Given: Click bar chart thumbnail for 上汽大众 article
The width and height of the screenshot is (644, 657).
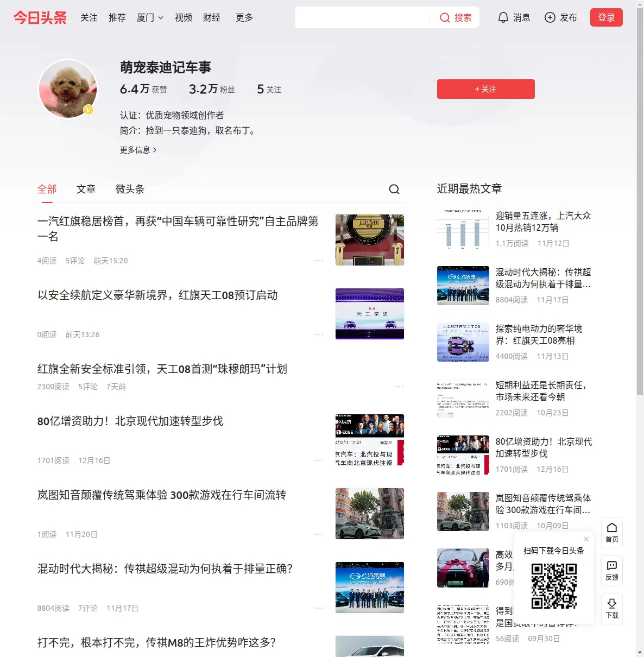Looking at the screenshot, I should [x=463, y=229].
